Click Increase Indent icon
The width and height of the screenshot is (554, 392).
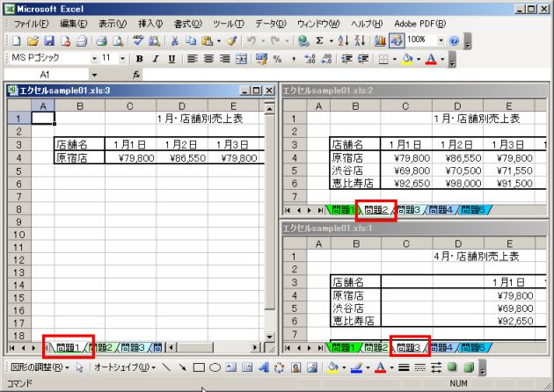pyautogui.click(x=363, y=59)
